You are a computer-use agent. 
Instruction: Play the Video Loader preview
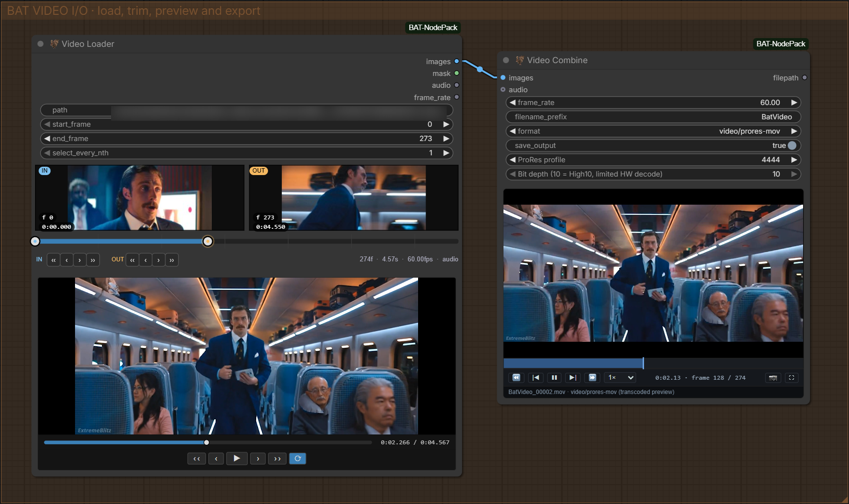coord(237,459)
